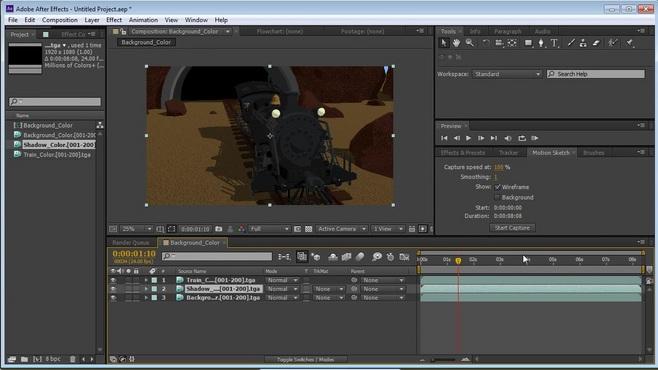Switch to Effects & Presets tab
This screenshot has height=370, width=658.
coord(463,153)
